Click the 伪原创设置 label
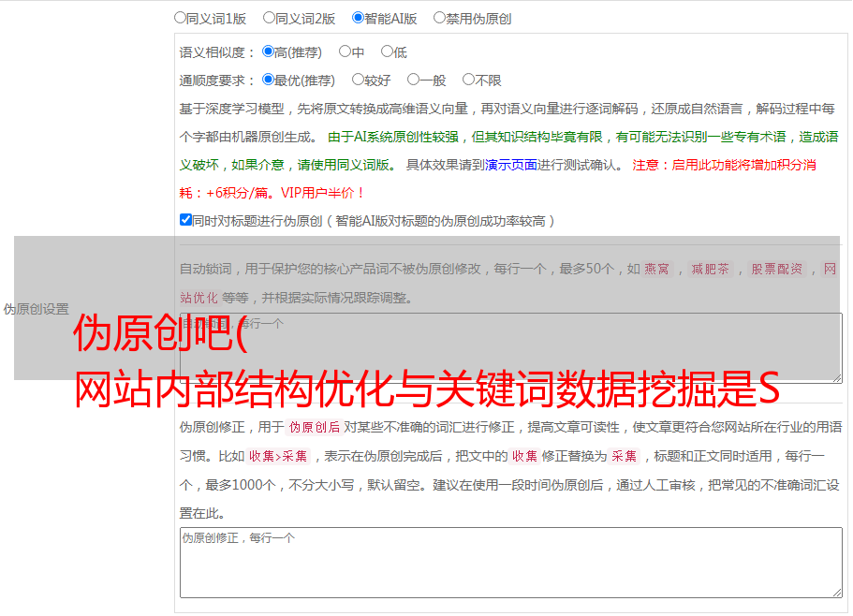This screenshot has width=853, height=616. click(36, 309)
